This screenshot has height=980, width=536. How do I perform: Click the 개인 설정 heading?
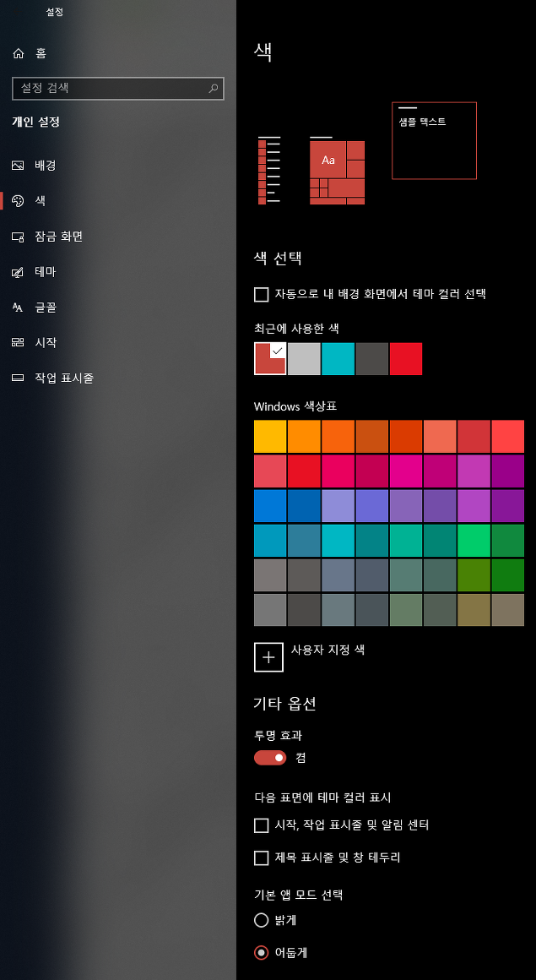tap(35, 122)
